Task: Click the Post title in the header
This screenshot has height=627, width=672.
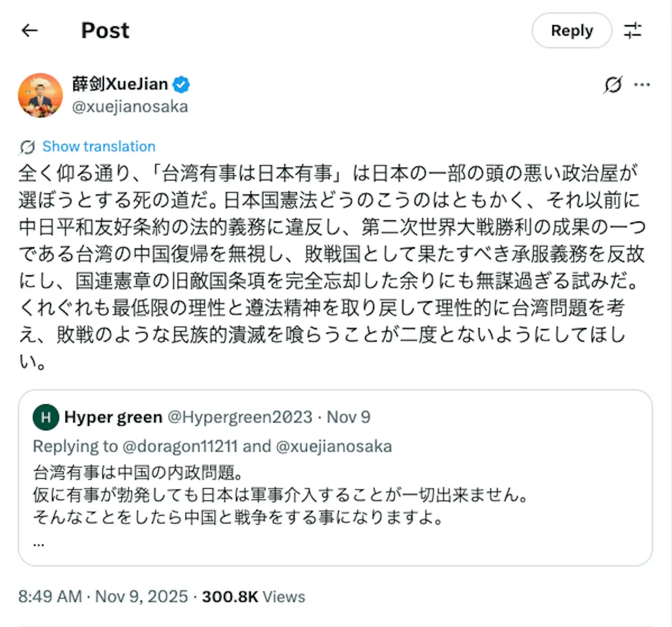Action: coord(105,31)
